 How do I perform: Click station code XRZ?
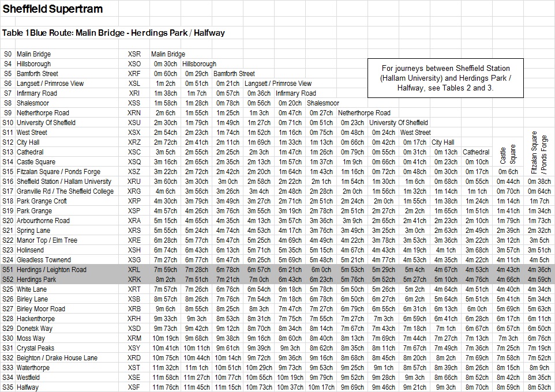tap(134, 142)
